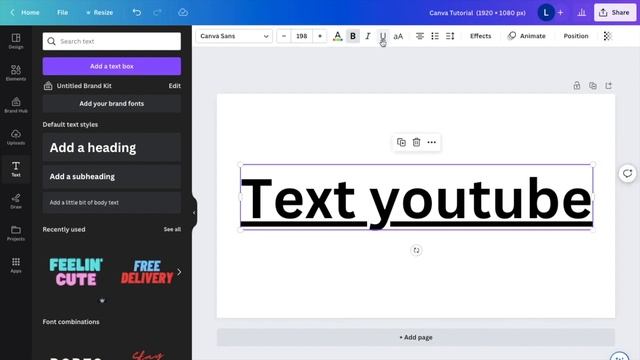Open the Apps panel

(16, 265)
